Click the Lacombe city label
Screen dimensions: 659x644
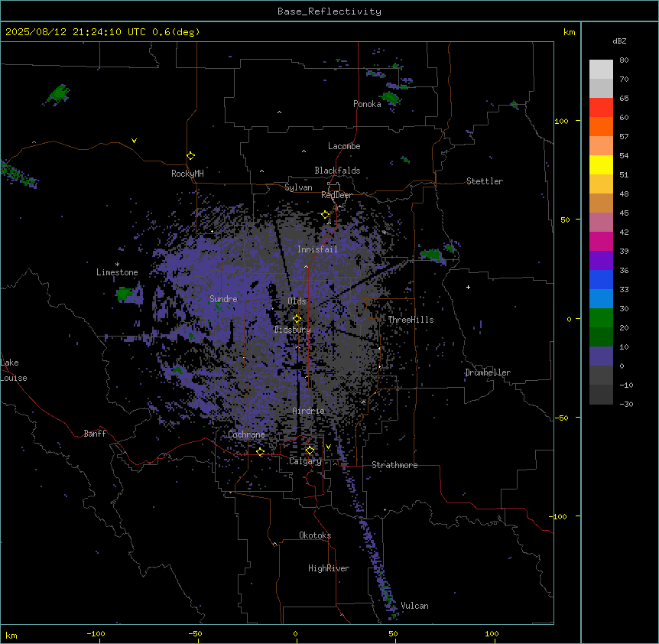tap(344, 146)
